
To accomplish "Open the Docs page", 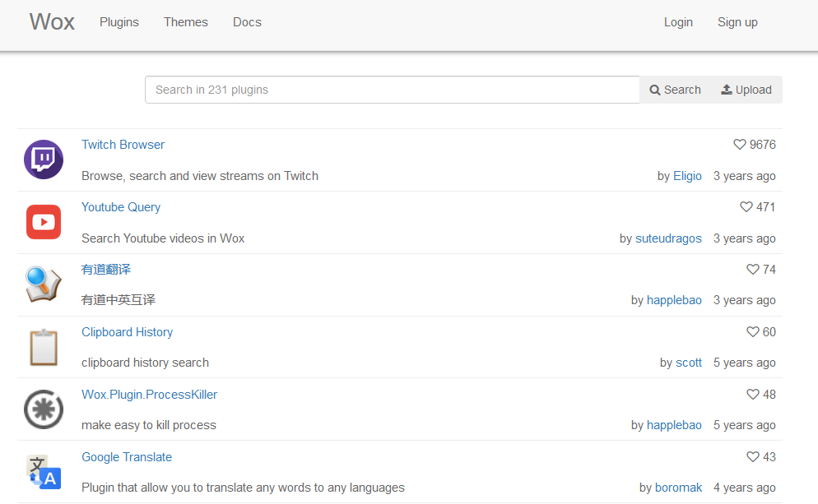I will [247, 22].
